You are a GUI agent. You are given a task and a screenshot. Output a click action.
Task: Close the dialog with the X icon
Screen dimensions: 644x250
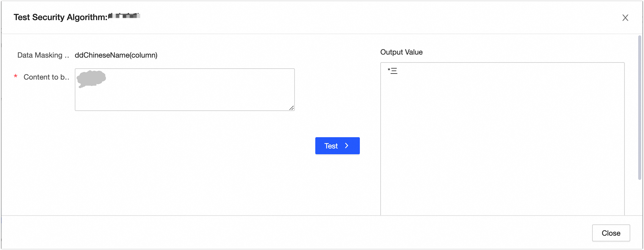click(x=625, y=18)
